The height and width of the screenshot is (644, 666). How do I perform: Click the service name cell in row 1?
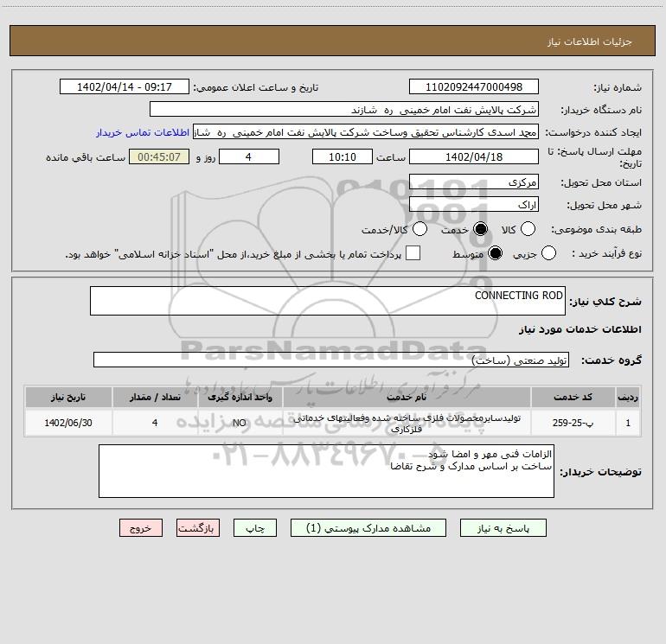407,423
